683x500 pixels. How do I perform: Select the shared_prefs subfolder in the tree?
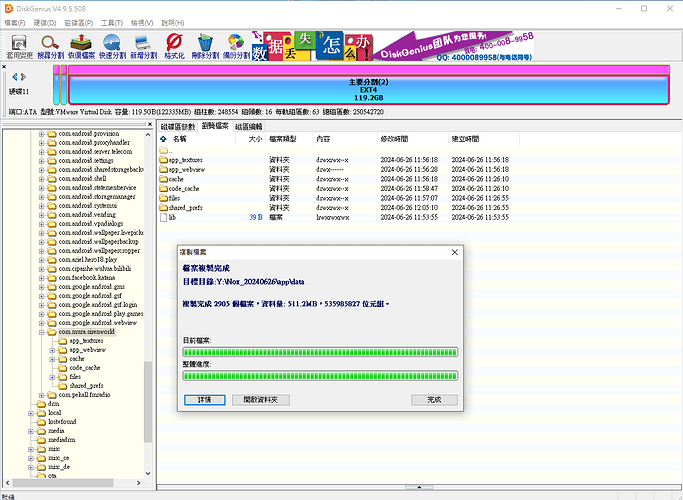click(x=86, y=386)
